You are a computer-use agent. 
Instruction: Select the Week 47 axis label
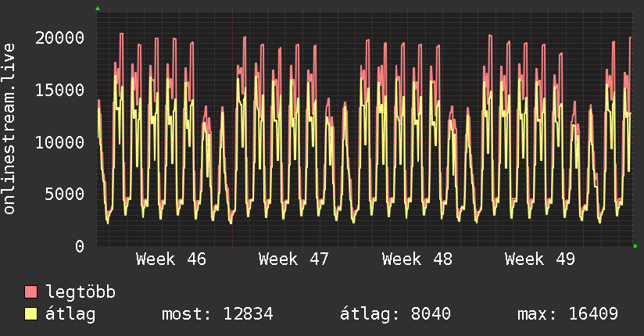(x=293, y=259)
